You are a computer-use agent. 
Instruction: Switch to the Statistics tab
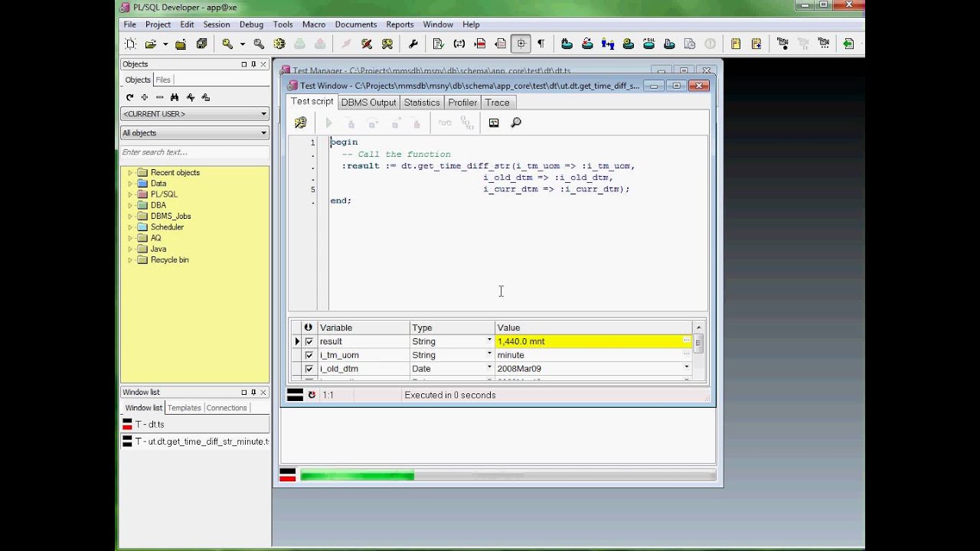pos(422,103)
